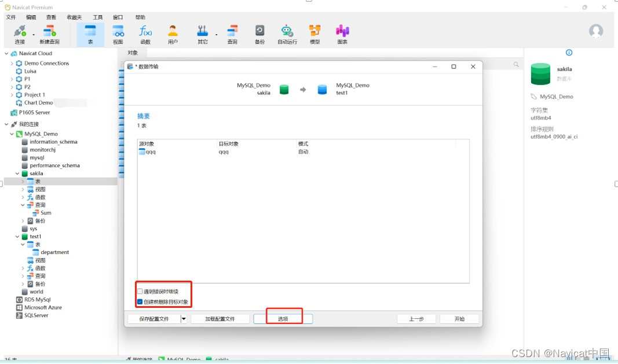This screenshot has width=618, height=364.
Task: Open the Model (模型) toolbar icon
Action: click(x=315, y=35)
